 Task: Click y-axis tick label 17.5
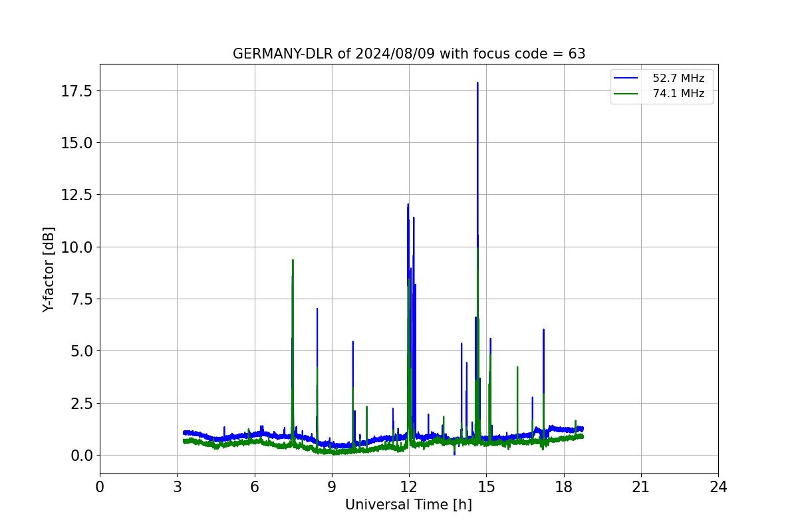[x=76, y=90]
